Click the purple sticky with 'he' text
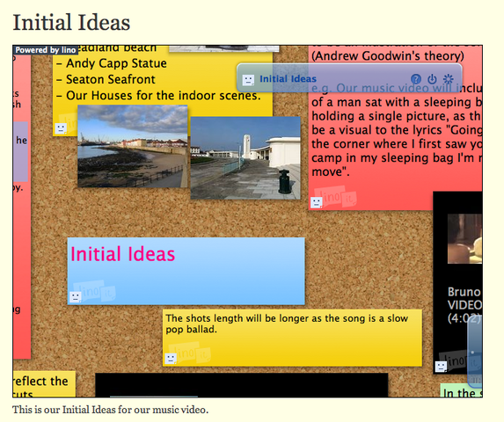504x422 pixels. coord(20,151)
